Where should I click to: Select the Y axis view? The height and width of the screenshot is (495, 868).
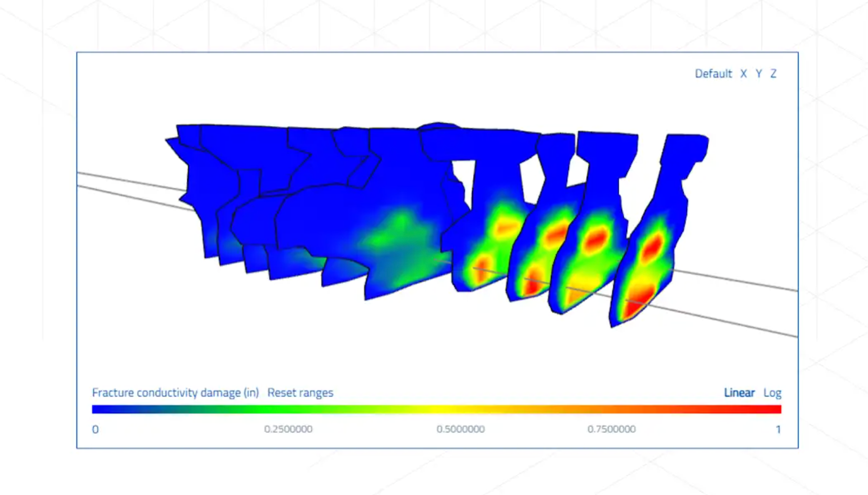click(758, 74)
